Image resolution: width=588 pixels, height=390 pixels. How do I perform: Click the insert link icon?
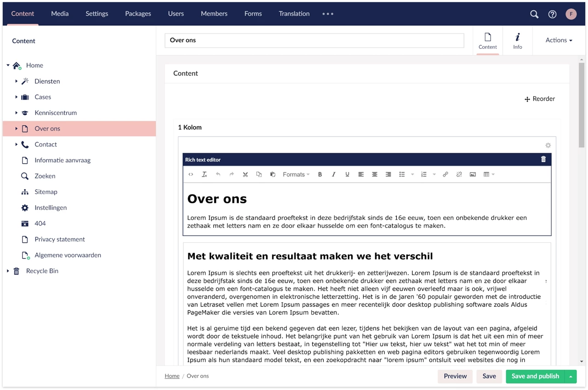[445, 174]
